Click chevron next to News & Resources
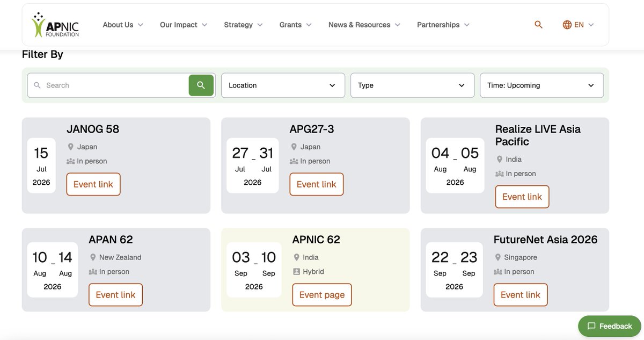The width and height of the screenshot is (644, 340). click(398, 25)
